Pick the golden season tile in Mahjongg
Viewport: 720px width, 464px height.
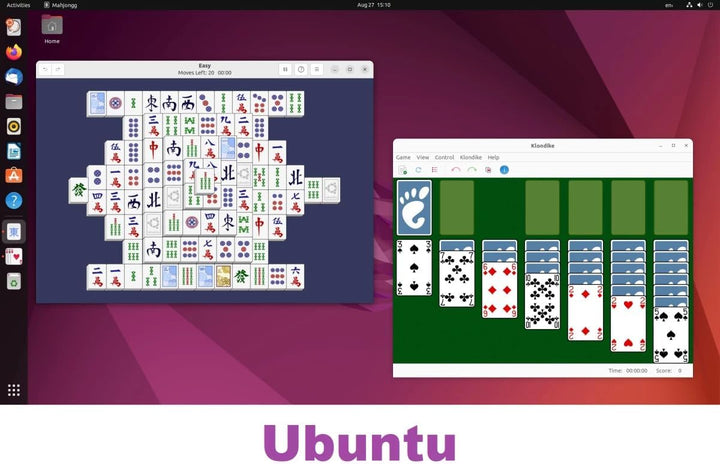[223, 276]
